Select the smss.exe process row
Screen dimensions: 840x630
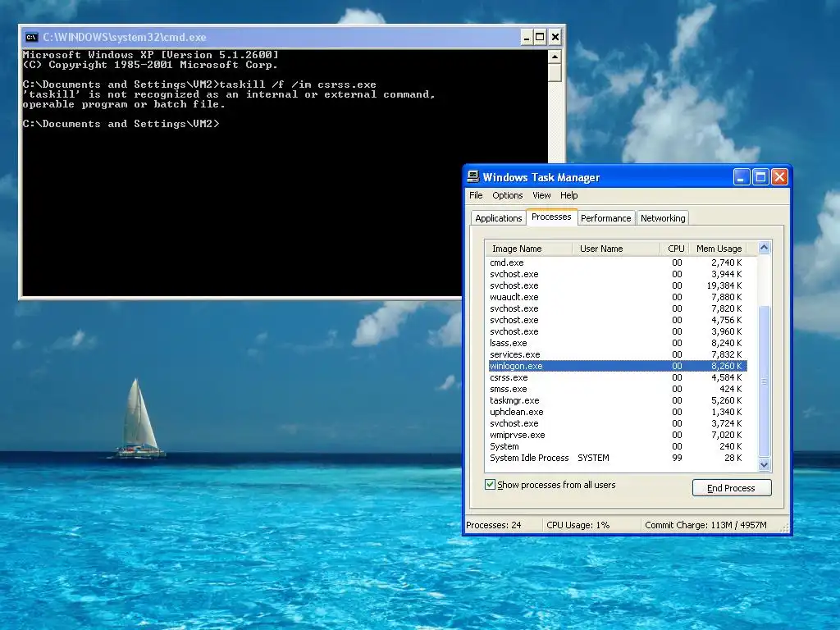[618, 389]
